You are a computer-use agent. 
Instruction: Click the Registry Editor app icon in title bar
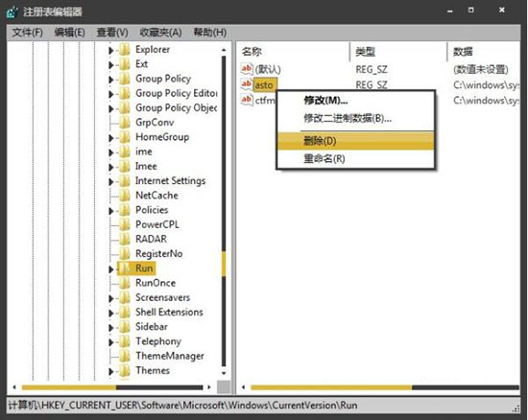pos(12,12)
